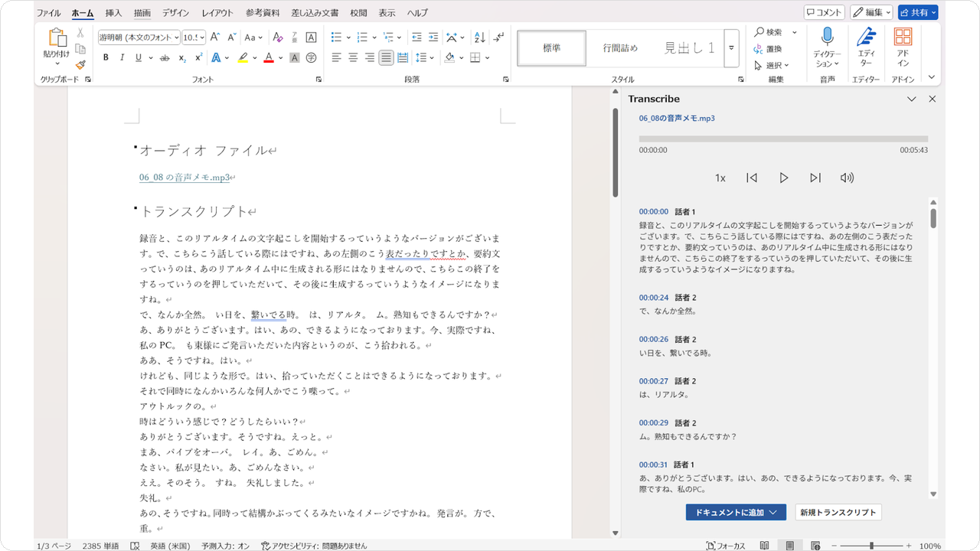Select the Format Painter brush icon
Viewport: 980px width, 551px height.
[80, 65]
